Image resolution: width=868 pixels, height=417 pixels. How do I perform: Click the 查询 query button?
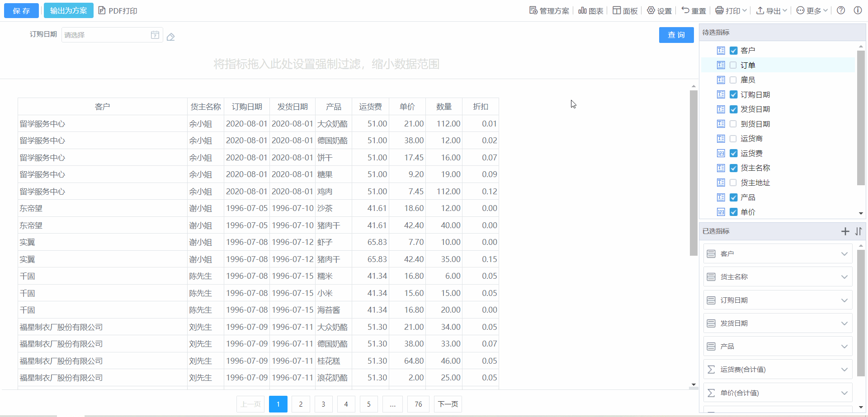pyautogui.click(x=676, y=35)
